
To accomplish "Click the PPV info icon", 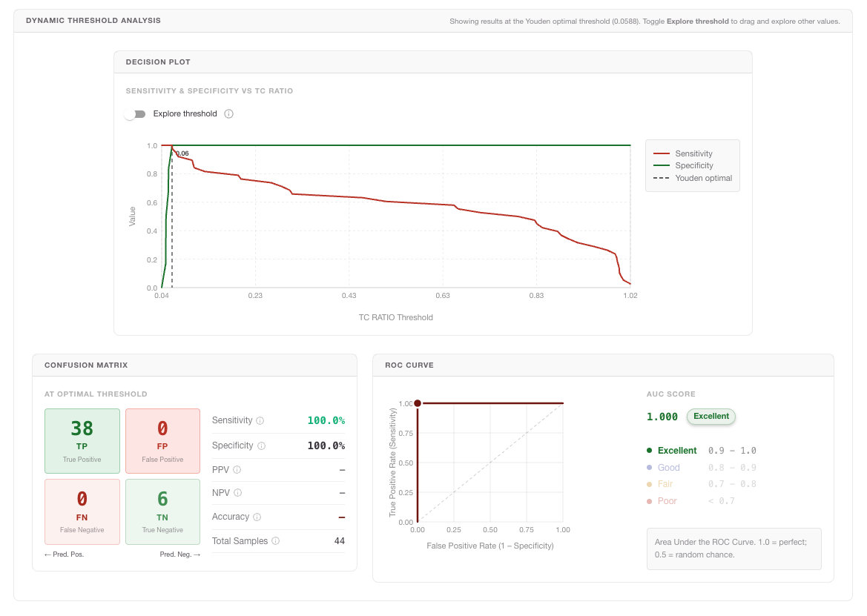I will click(x=237, y=470).
